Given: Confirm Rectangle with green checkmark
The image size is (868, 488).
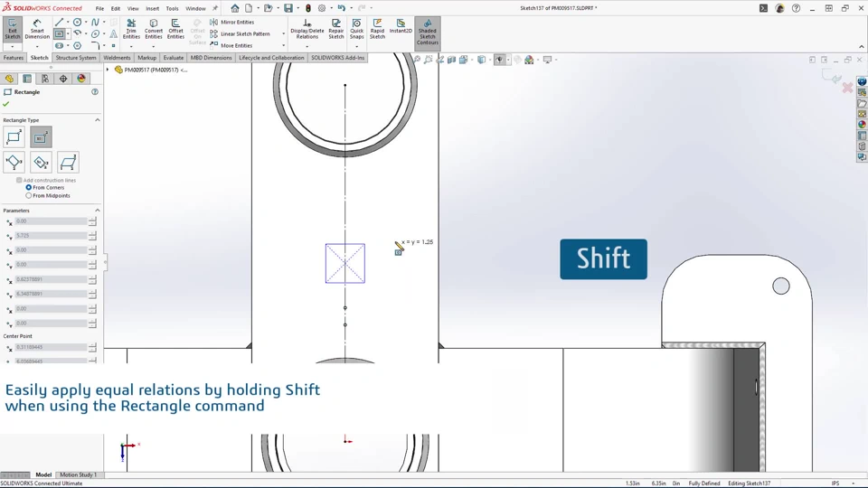Looking at the screenshot, I should tap(6, 104).
